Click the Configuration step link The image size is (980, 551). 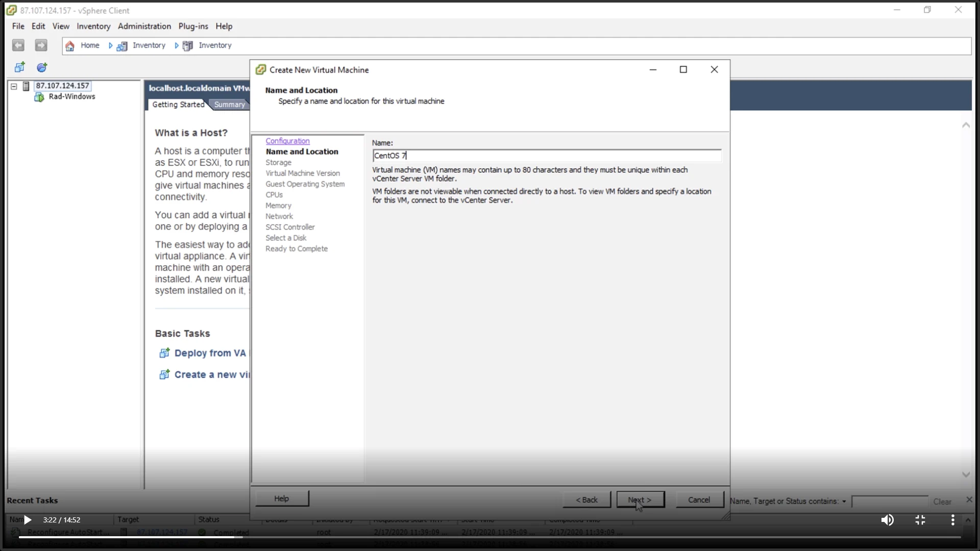pyautogui.click(x=287, y=141)
